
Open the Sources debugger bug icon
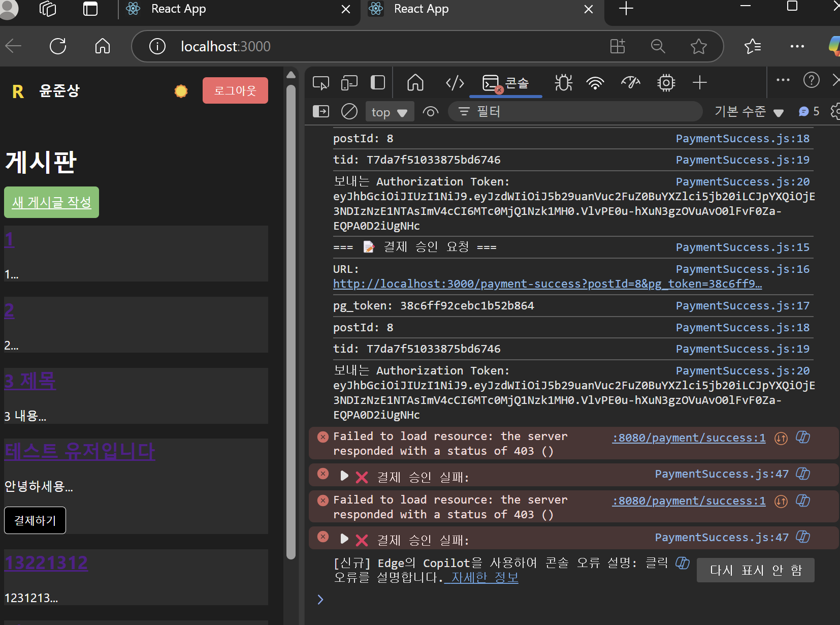(563, 83)
